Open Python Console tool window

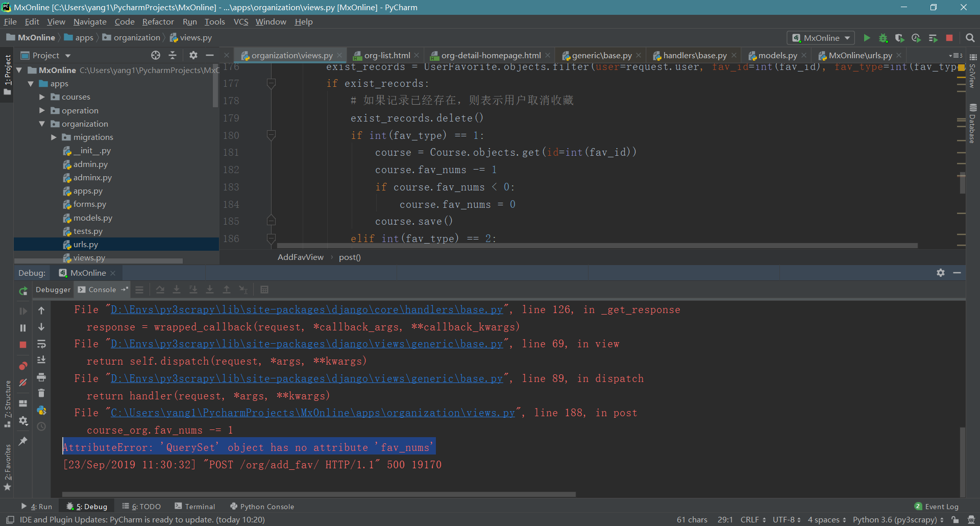click(262, 507)
